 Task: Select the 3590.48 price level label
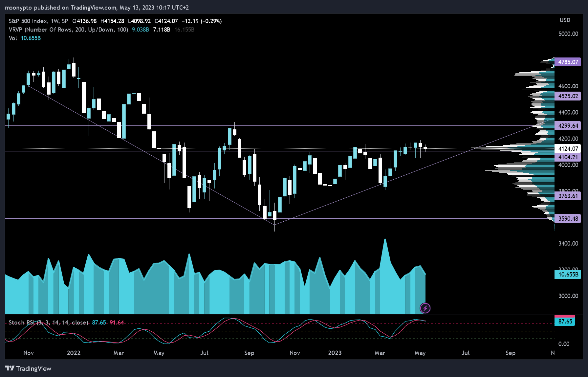(x=568, y=218)
